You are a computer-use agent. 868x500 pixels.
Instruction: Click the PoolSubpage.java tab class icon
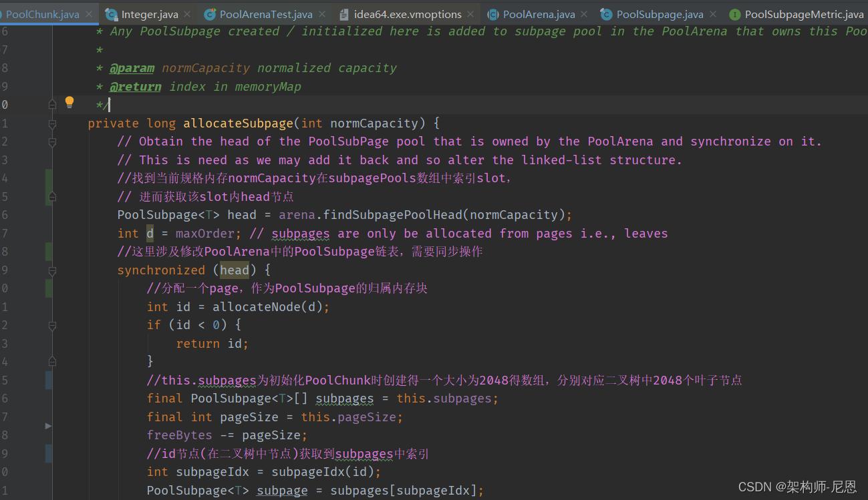pos(606,14)
